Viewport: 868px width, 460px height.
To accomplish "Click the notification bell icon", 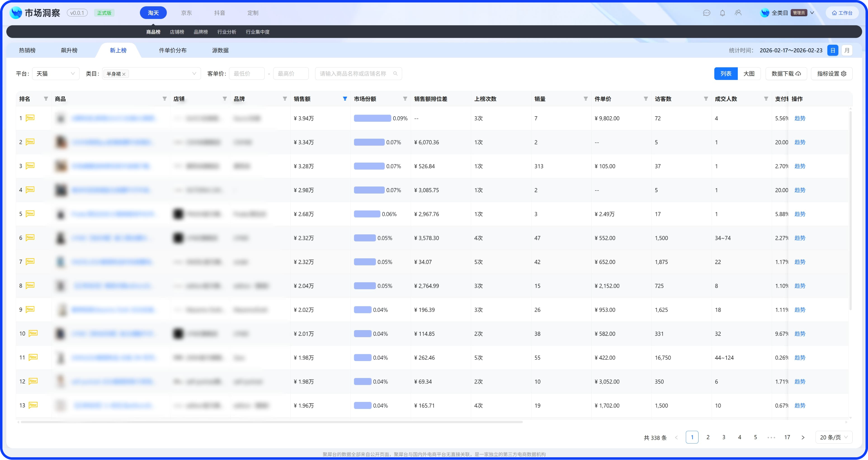I will coord(722,13).
